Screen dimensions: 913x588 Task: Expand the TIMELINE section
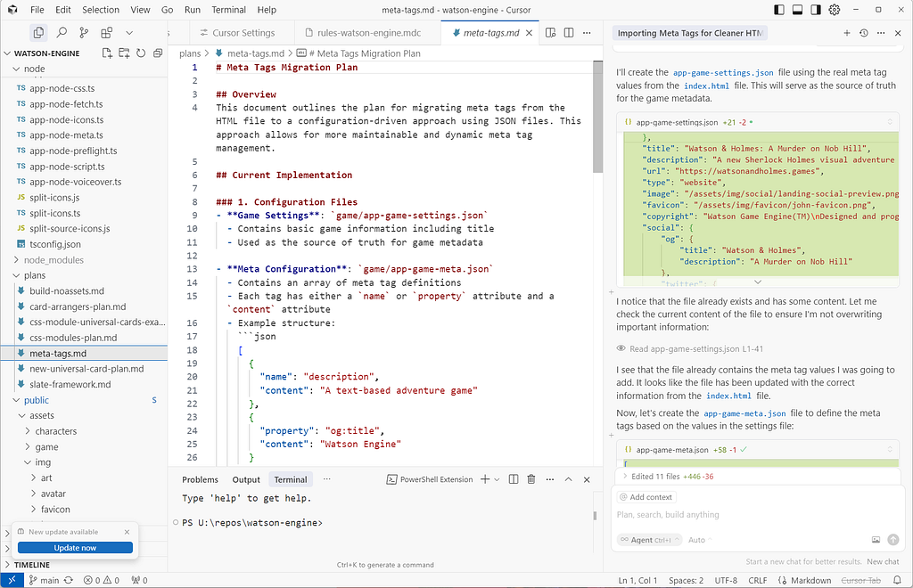pos(31,565)
